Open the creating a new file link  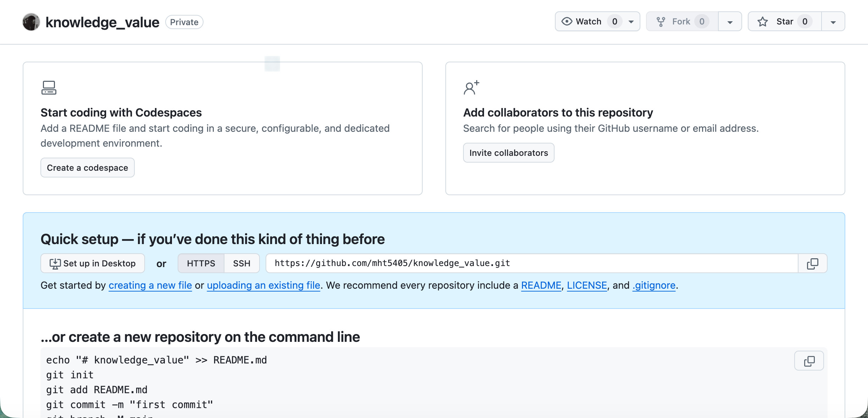(150, 286)
